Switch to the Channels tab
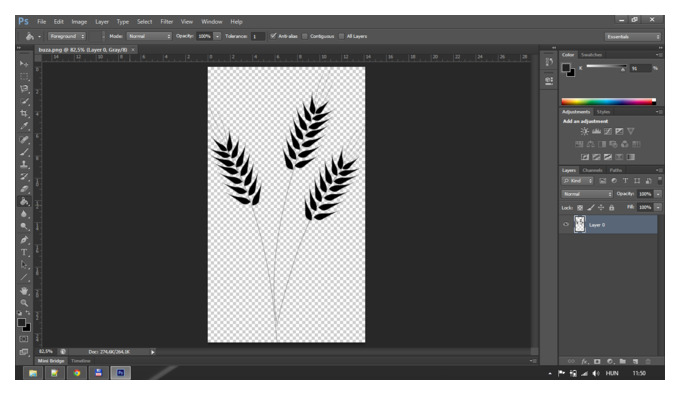Image resolution: width=680 pixels, height=395 pixels. click(592, 170)
